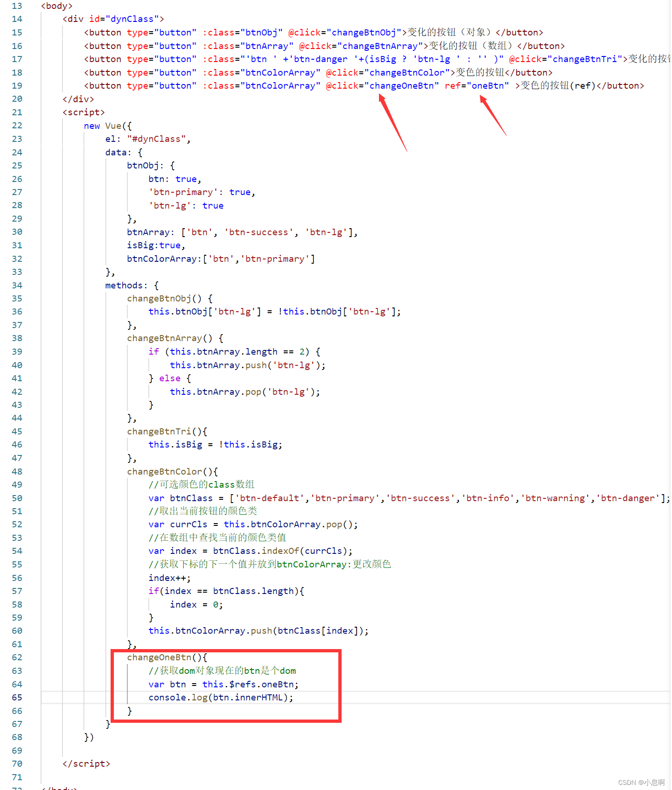Image resolution: width=672 pixels, height=790 pixels.
Task: Click 'btn-default' in the btnClass array
Action: tap(270, 498)
